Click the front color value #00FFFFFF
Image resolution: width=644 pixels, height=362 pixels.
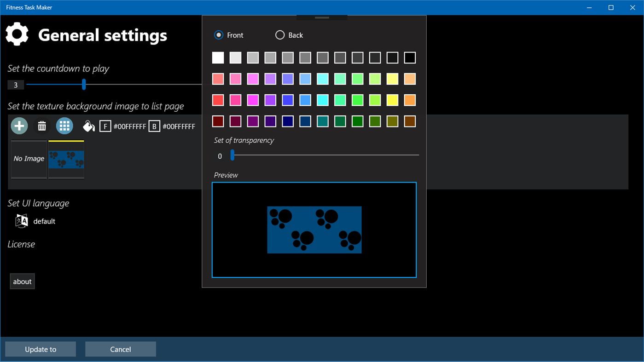click(x=130, y=126)
